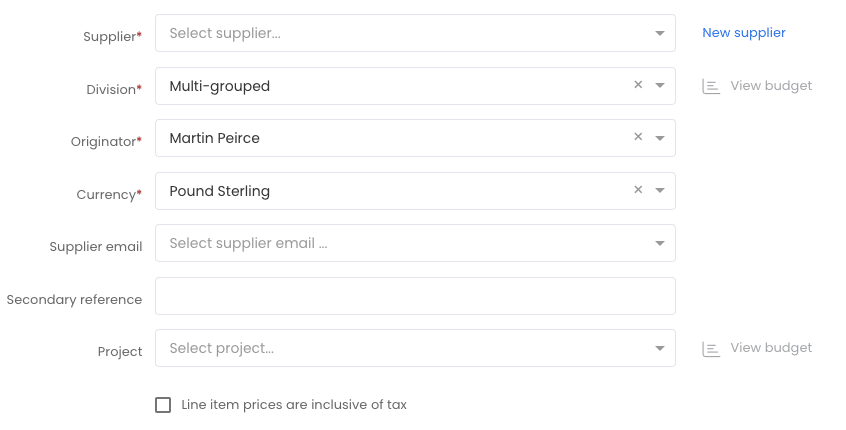Image resolution: width=846 pixels, height=430 pixels.
Task: Click the budget chart icon beside Project
Action: (711, 349)
